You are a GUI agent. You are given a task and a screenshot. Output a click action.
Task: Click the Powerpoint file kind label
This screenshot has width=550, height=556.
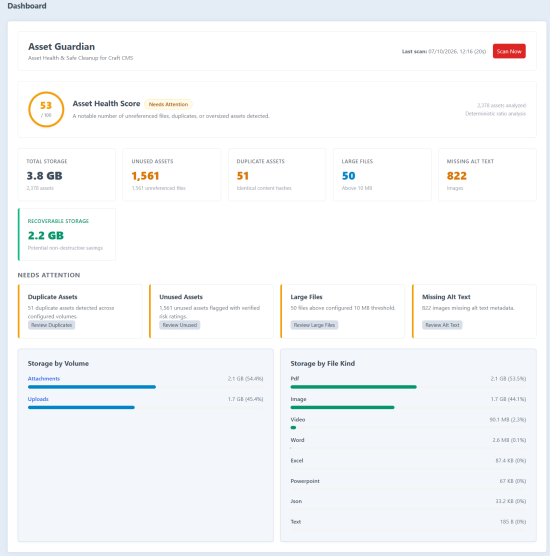305,481
